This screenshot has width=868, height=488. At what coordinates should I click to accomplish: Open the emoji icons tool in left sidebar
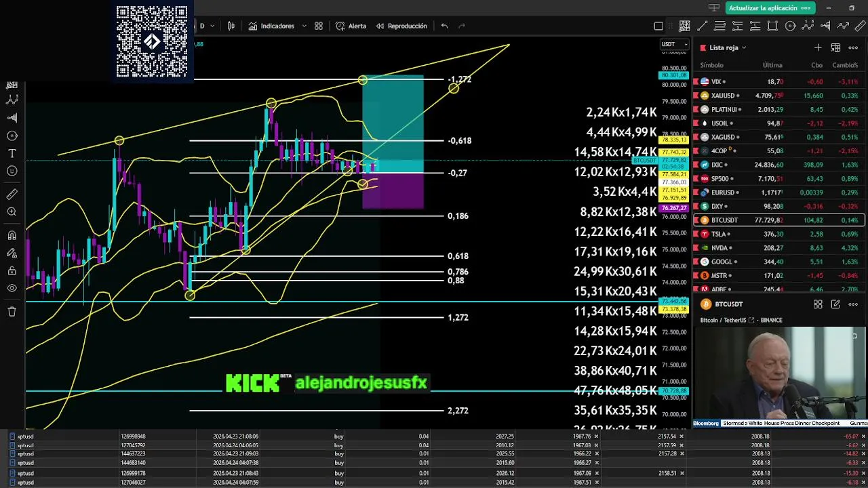click(x=12, y=171)
